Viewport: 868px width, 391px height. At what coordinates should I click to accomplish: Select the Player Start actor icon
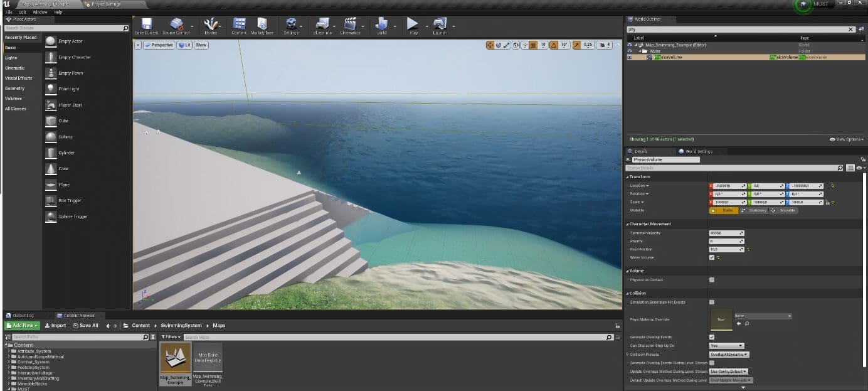click(51, 105)
